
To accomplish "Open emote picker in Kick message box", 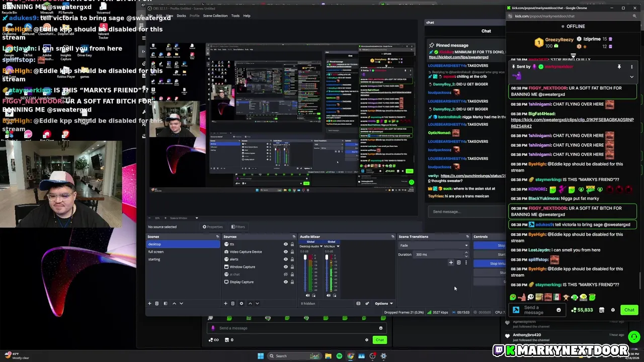I will (x=558, y=310).
